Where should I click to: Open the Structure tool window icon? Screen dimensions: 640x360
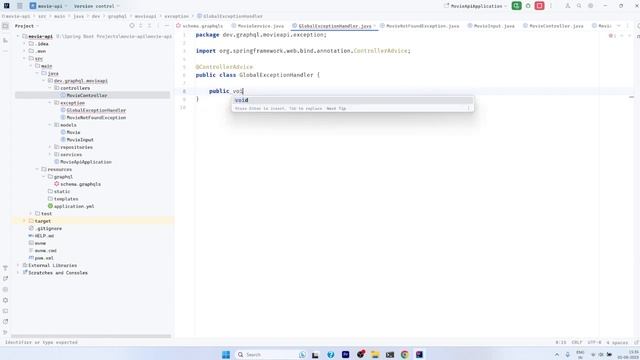click(5, 40)
